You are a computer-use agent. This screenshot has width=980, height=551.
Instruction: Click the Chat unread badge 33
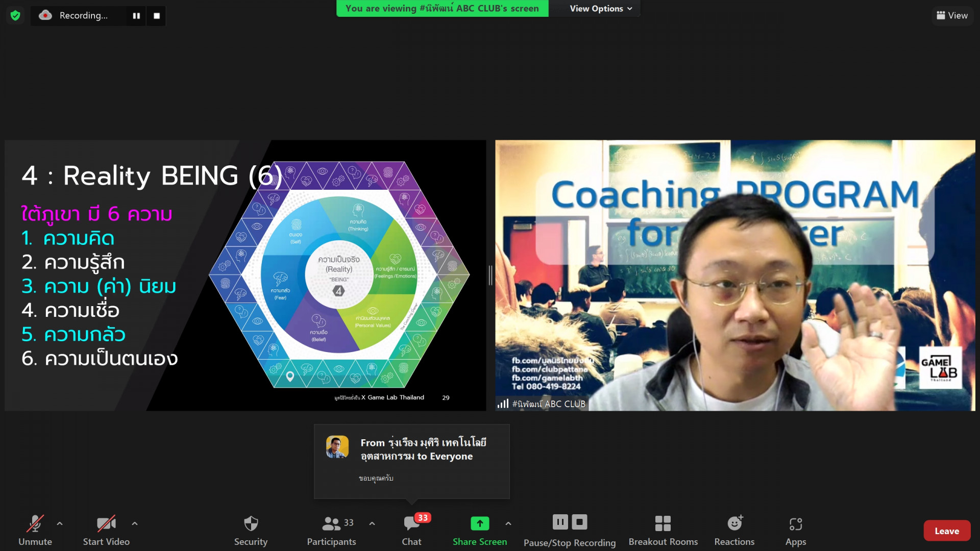pos(423,517)
